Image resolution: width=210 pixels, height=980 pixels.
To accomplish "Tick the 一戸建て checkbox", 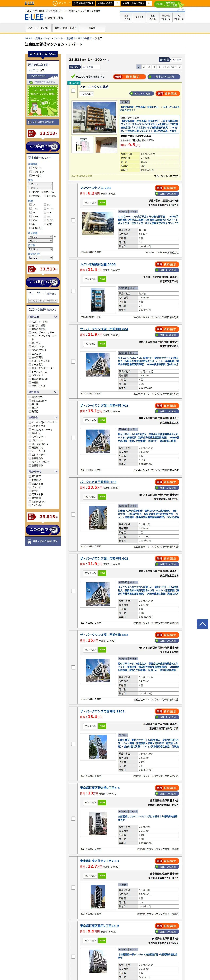I will (30, 175).
